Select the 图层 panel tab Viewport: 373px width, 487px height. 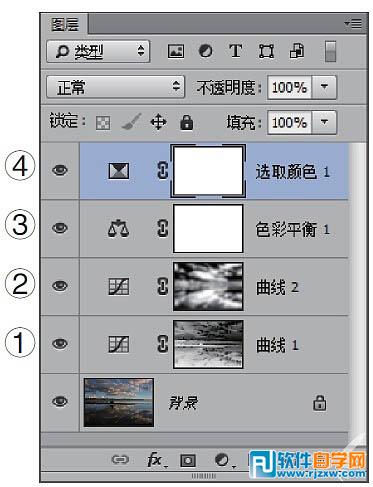point(65,24)
